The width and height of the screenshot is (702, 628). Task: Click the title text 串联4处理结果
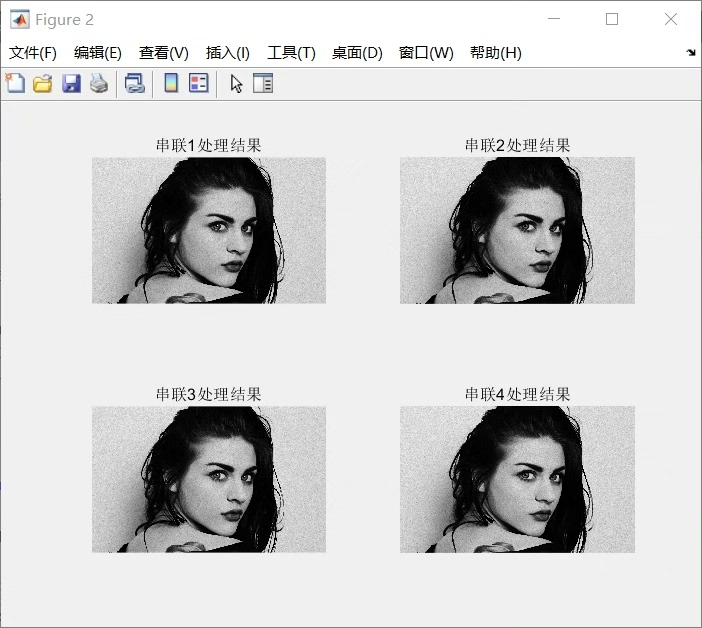click(x=518, y=394)
